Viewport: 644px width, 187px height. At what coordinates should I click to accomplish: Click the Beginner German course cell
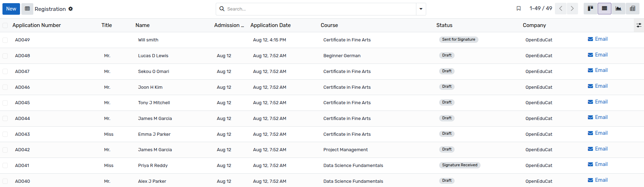coord(342,56)
